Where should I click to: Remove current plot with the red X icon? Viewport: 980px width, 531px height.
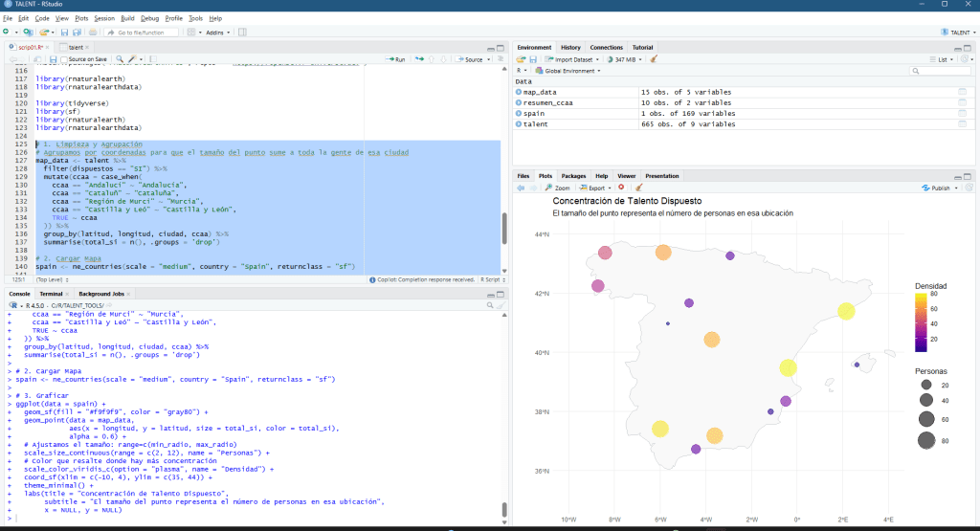click(621, 188)
